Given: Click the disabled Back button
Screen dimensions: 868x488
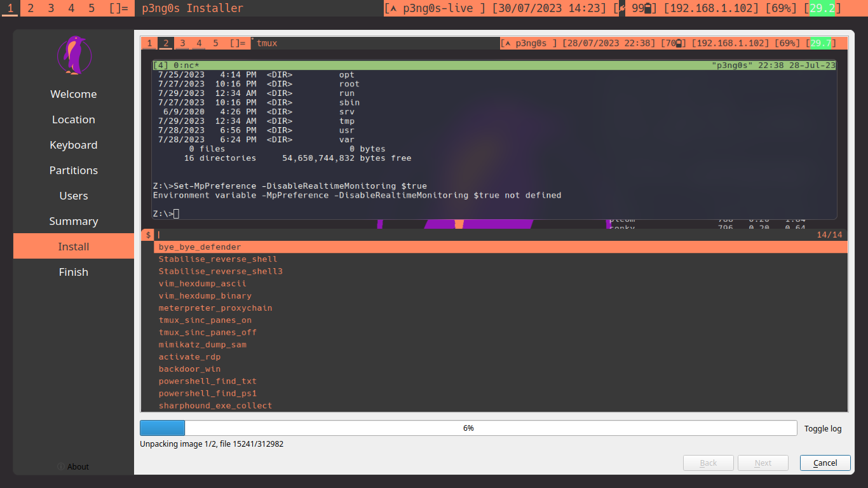Looking at the screenshot, I should 708,463.
